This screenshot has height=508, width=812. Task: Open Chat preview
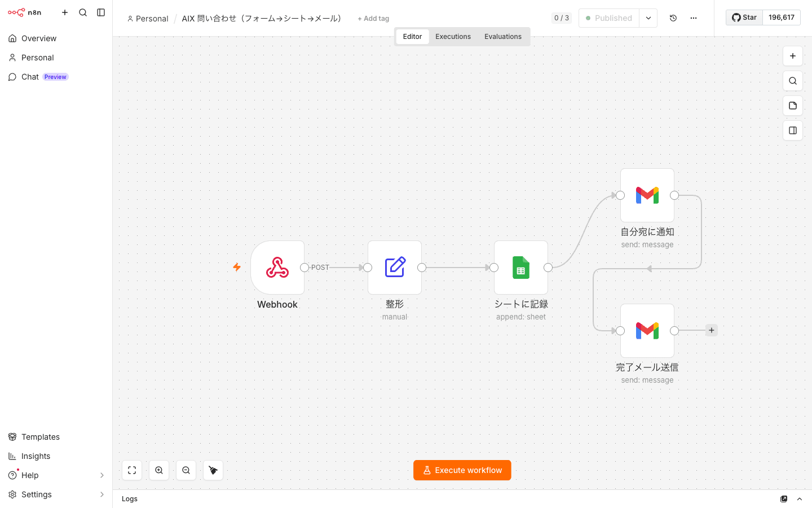(x=56, y=77)
